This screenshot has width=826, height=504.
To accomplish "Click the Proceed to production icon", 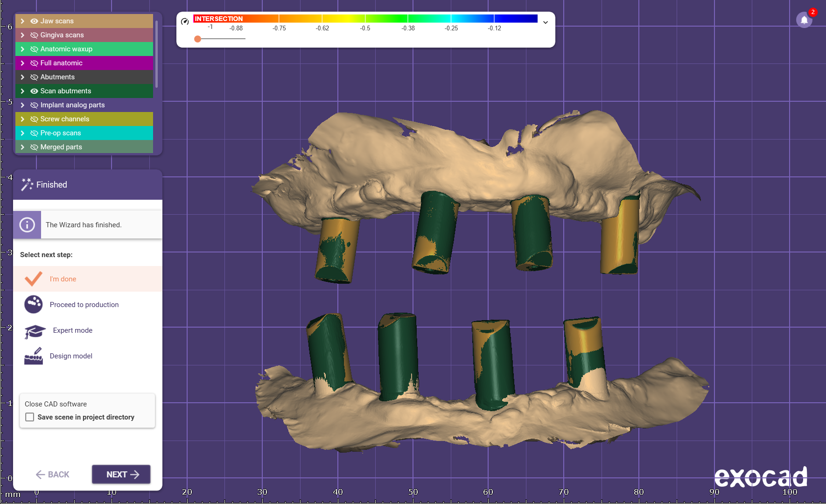I will [x=34, y=305].
